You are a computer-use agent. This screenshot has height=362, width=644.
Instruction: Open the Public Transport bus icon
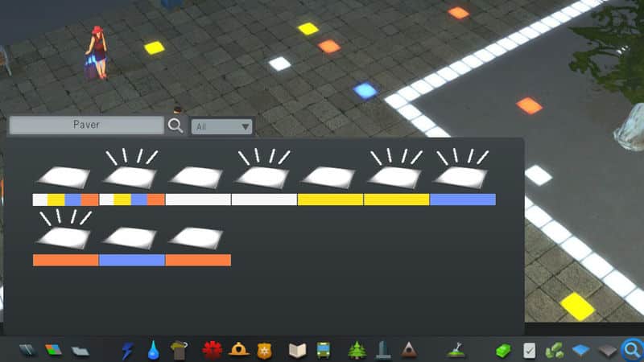pyautogui.click(x=323, y=350)
